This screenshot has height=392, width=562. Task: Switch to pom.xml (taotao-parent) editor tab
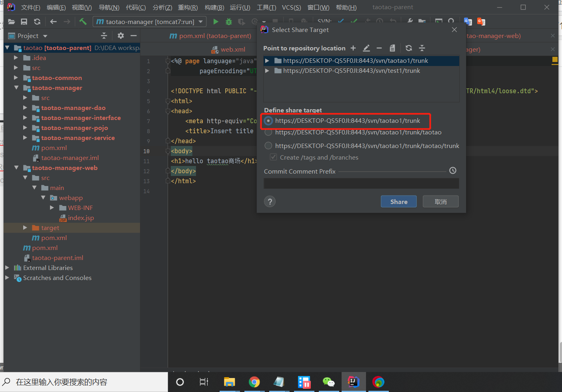(210, 36)
